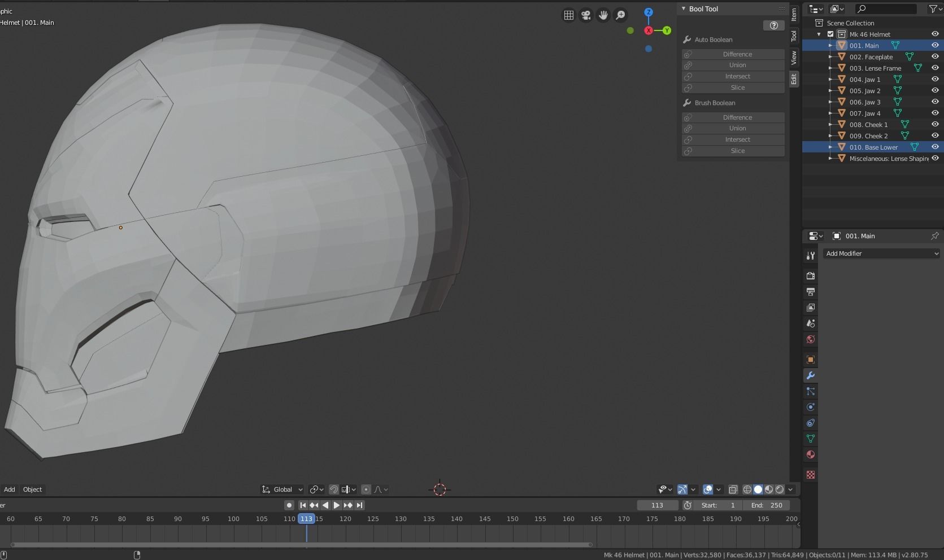The height and width of the screenshot is (560, 944).
Task: Open Texture properties checker tab
Action: click(811, 475)
